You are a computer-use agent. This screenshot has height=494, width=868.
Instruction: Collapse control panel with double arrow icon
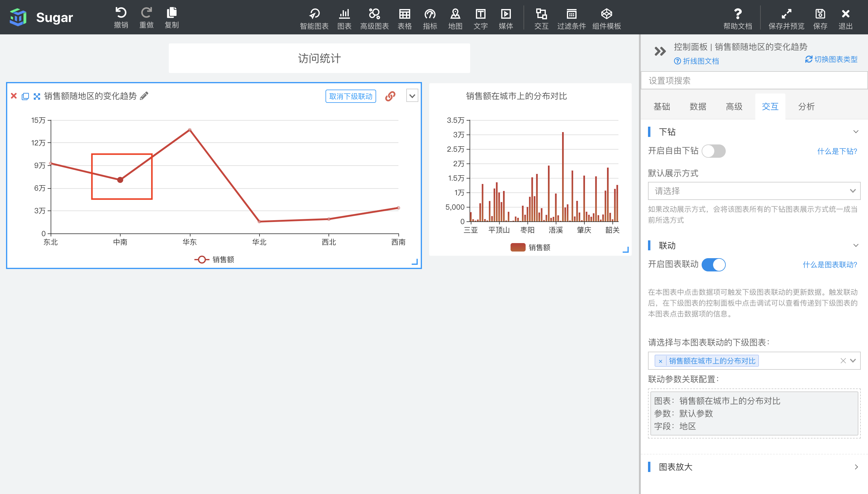pyautogui.click(x=660, y=52)
